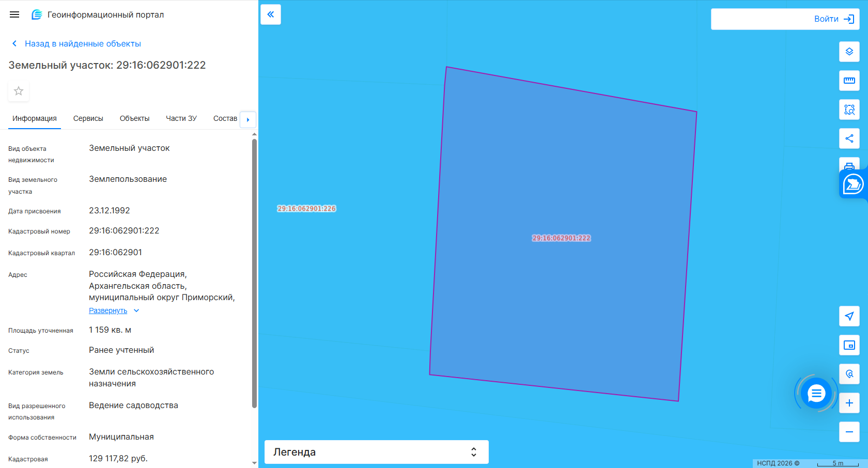Add parcel to favorites with star icon
Screen dimensions: 868x468
(x=19, y=91)
